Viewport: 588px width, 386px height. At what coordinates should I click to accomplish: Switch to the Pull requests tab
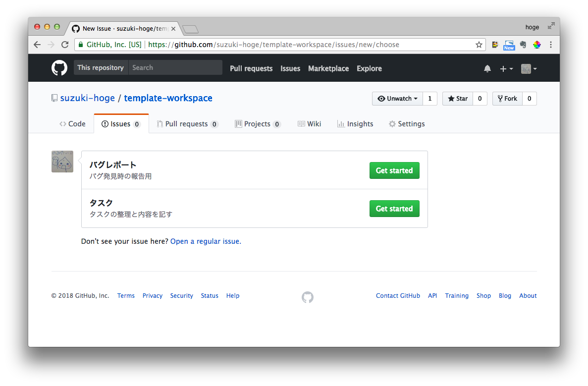point(182,124)
